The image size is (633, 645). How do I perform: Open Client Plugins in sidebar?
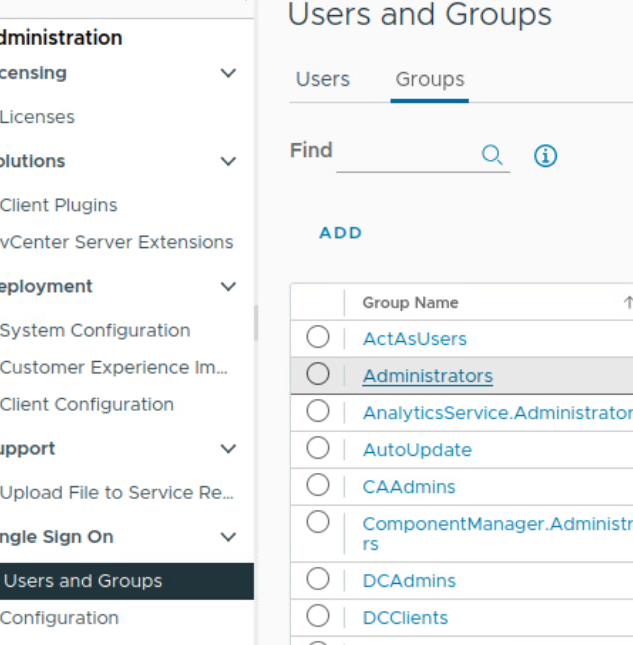(x=58, y=205)
